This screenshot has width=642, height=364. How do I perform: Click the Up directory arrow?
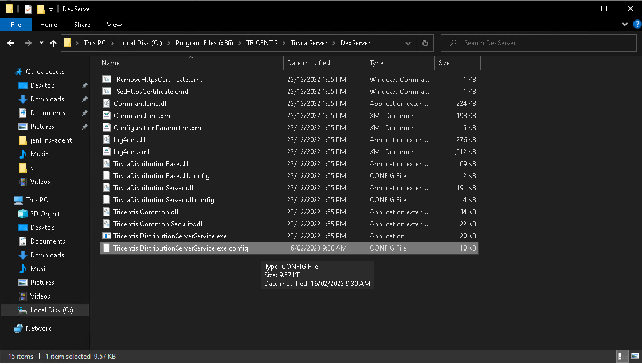[53, 43]
